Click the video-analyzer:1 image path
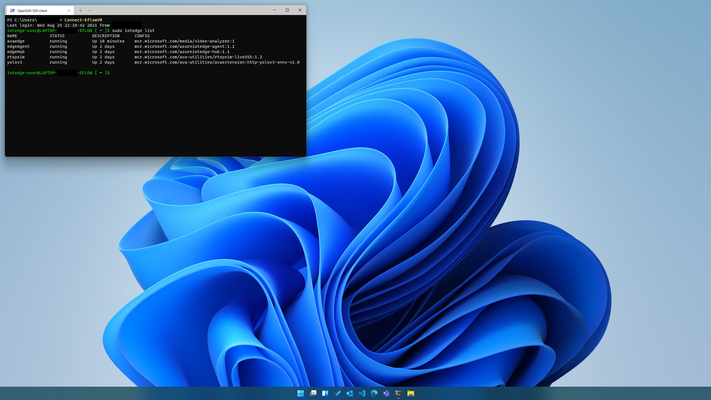 tap(185, 41)
